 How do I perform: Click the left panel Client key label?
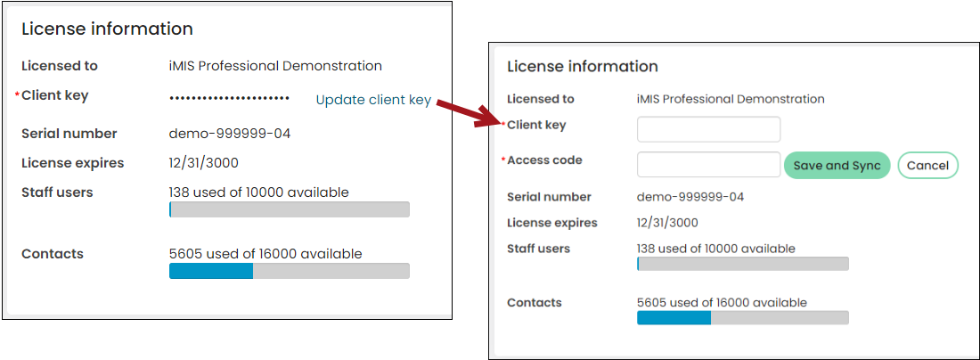click(x=55, y=95)
